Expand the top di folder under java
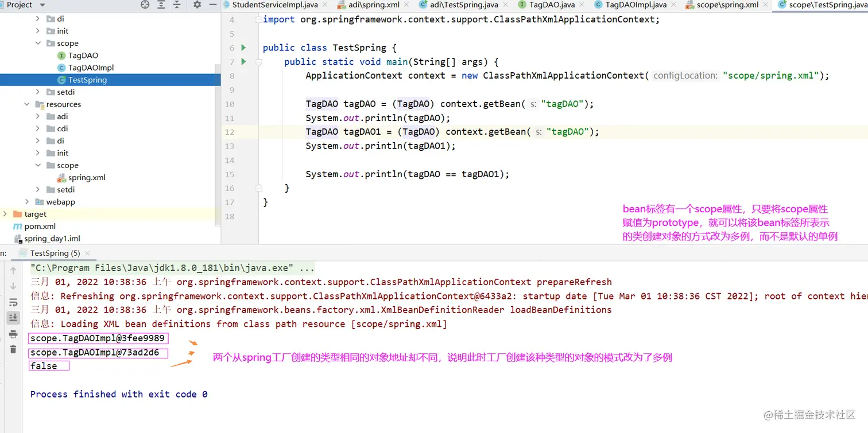 click(x=38, y=19)
